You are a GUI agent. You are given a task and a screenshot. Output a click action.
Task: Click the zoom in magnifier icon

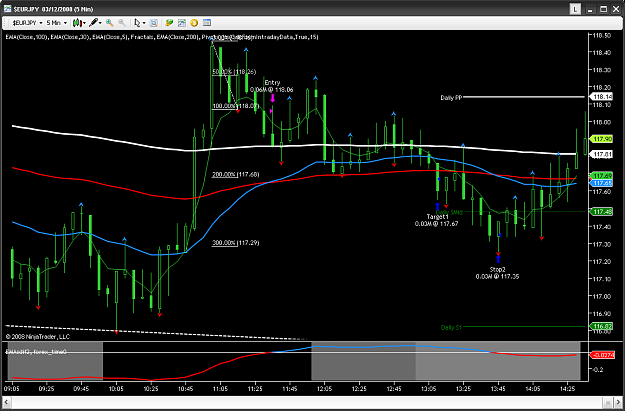pyautogui.click(x=110, y=23)
